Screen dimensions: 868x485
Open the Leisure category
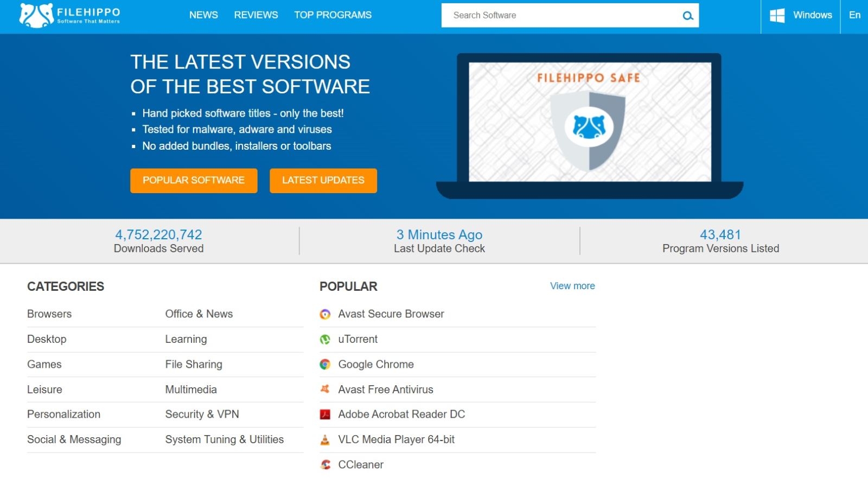tap(44, 390)
